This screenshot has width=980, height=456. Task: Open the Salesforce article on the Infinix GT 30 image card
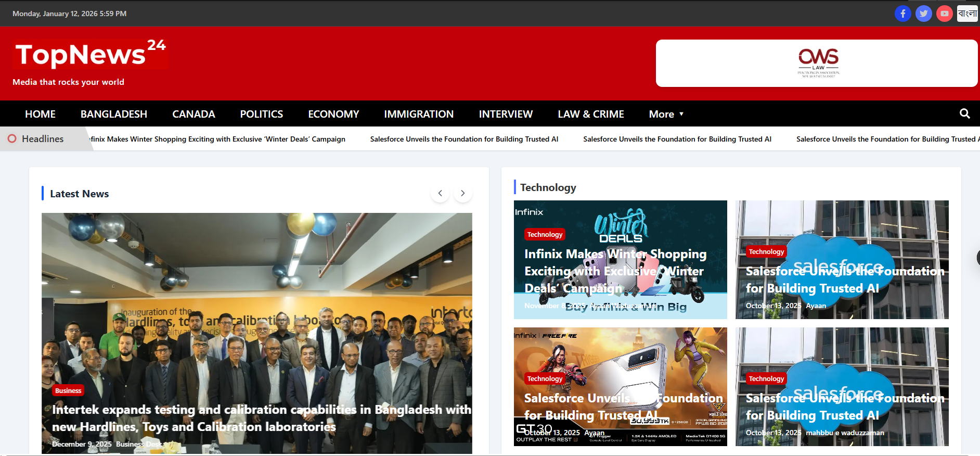coord(623,407)
